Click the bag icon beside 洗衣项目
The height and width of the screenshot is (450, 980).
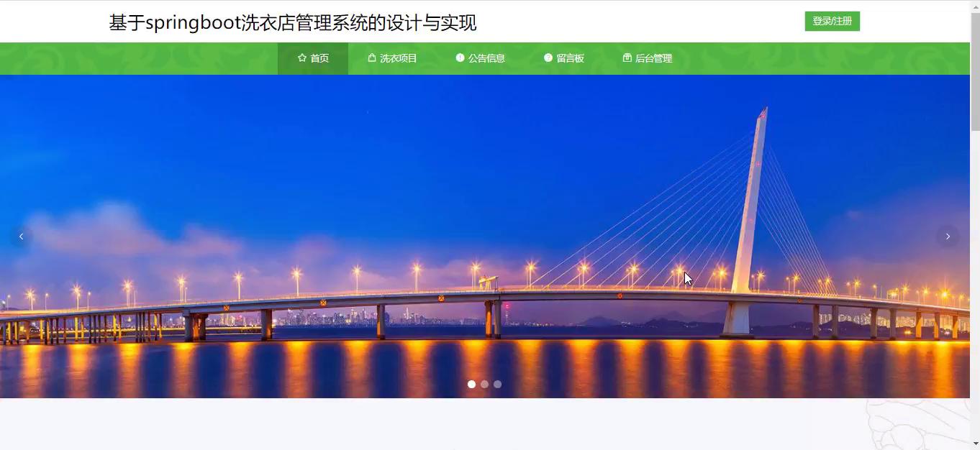372,58
